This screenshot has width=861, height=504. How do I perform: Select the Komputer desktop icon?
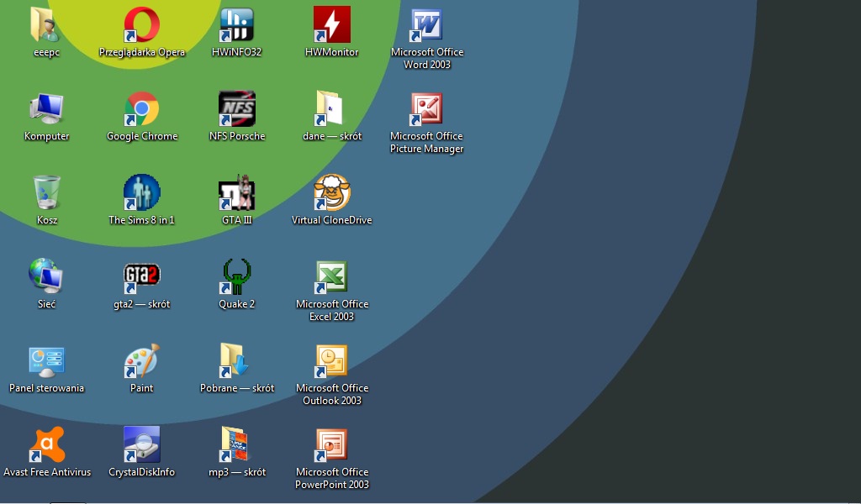coord(46,108)
